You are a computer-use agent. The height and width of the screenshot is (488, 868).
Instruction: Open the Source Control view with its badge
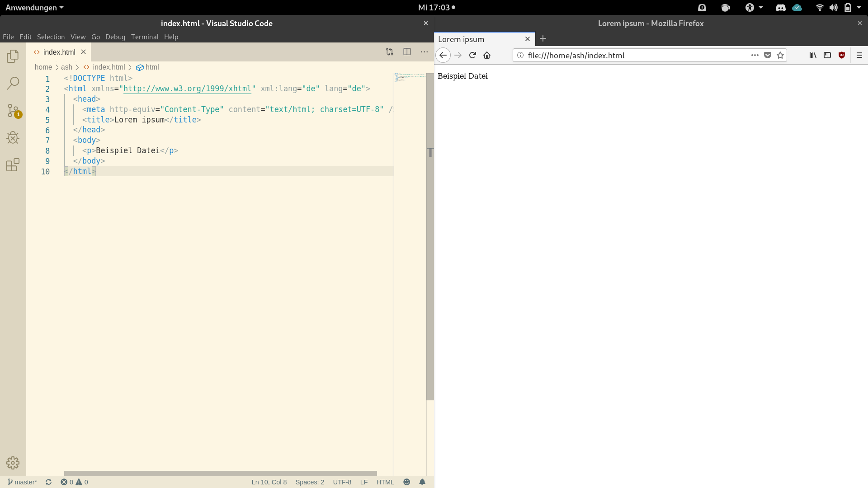[13, 110]
